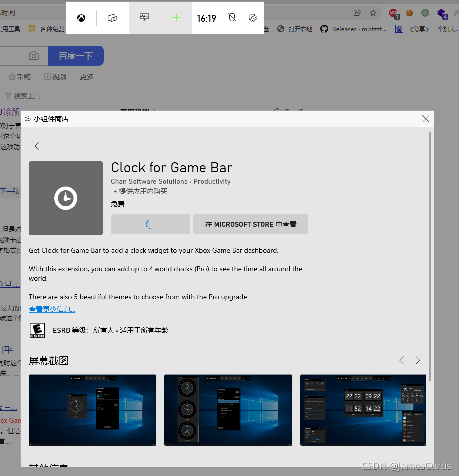The height and width of the screenshot is (476, 459).
Task: Toggle the performance monitor widget icon
Action: (144, 17)
